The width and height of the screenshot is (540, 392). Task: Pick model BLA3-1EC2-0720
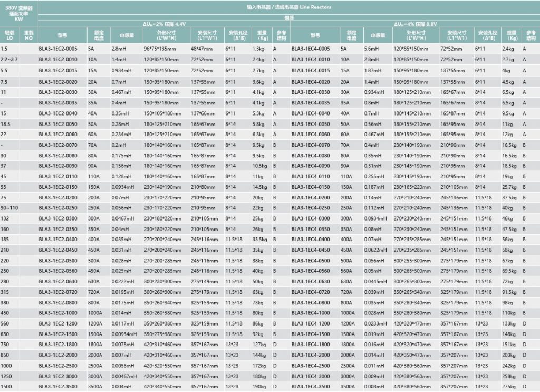coord(58,292)
